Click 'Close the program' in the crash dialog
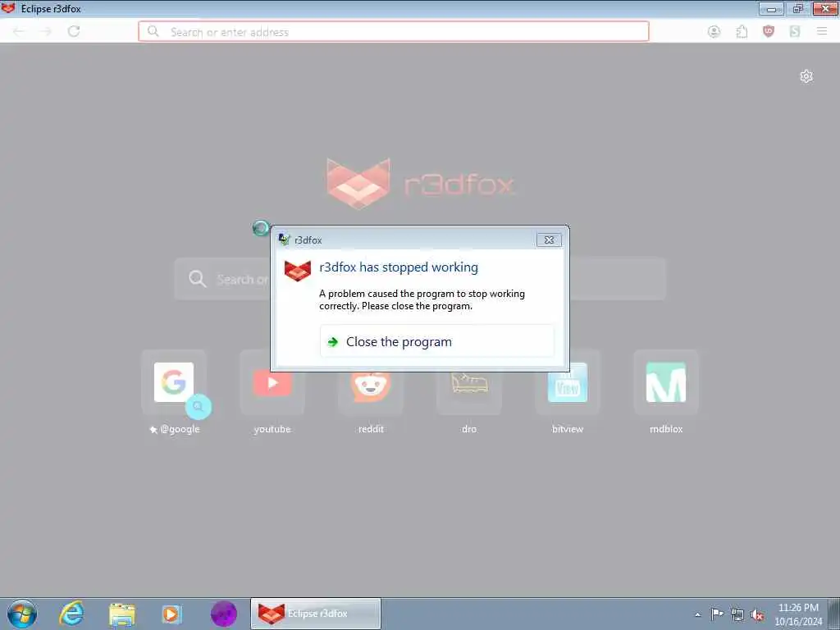This screenshot has width=840, height=630. (436, 341)
